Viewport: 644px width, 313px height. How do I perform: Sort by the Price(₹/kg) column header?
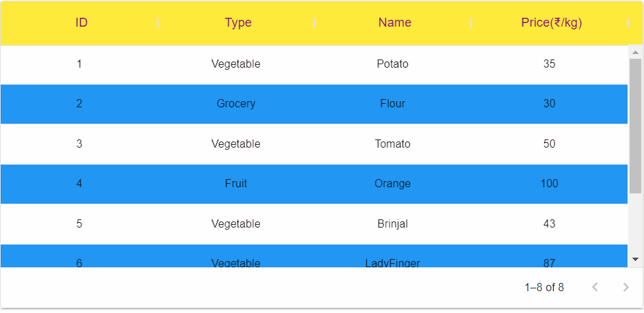pyautogui.click(x=552, y=23)
